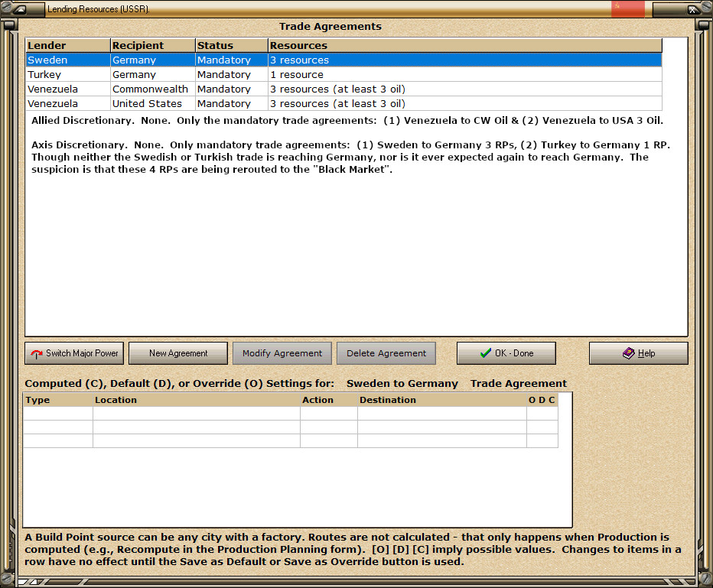This screenshot has height=588, width=713.
Task: Click '3 resources' cell in Sweden row
Action: pos(465,60)
